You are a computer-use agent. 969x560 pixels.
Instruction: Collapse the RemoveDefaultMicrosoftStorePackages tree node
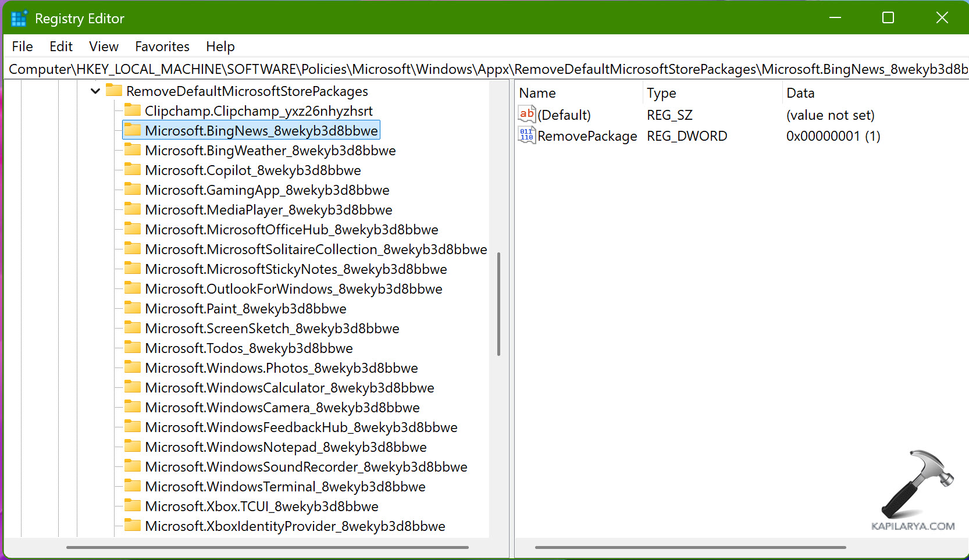click(95, 91)
